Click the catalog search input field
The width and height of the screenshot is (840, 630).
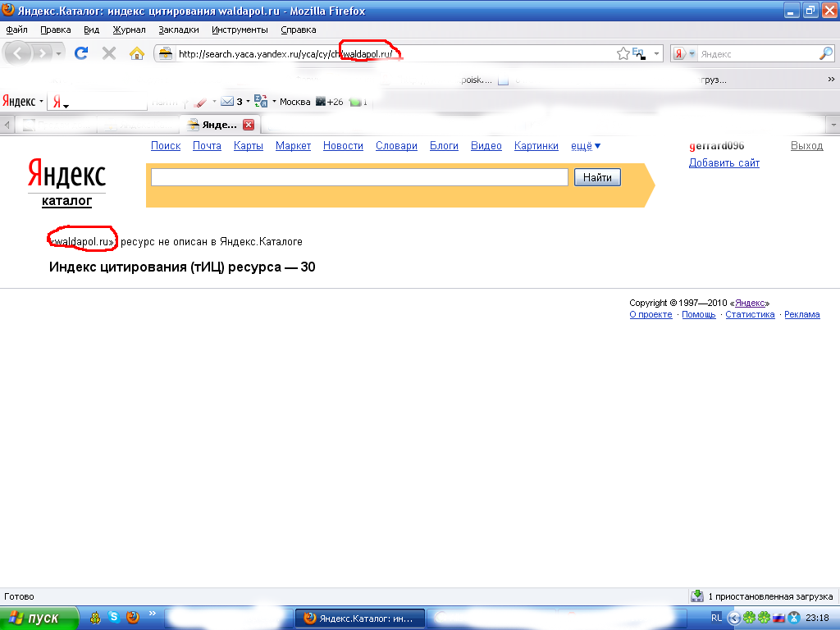(x=359, y=177)
